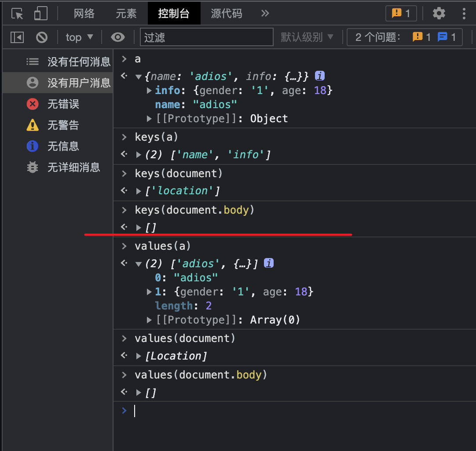Open the issues warning badge in tab bar
Screen dimensions: 476x451
pos(401,13)
